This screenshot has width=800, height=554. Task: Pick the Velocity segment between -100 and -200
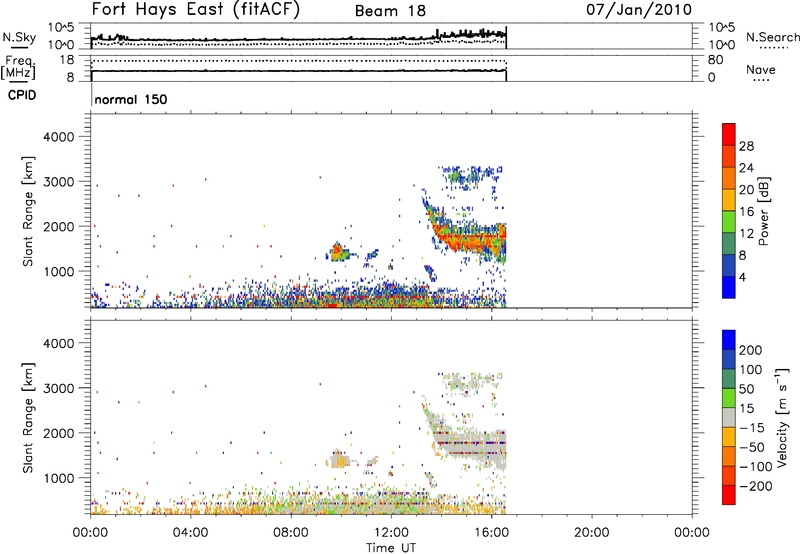tap(729, 476)
